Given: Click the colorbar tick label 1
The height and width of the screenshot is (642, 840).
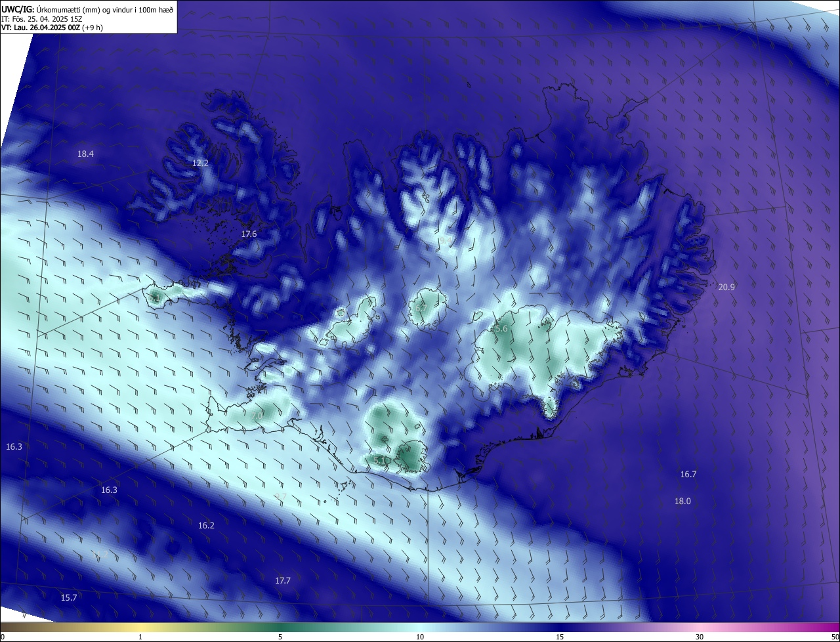Looking at the screenshot, I should (140, 637).
